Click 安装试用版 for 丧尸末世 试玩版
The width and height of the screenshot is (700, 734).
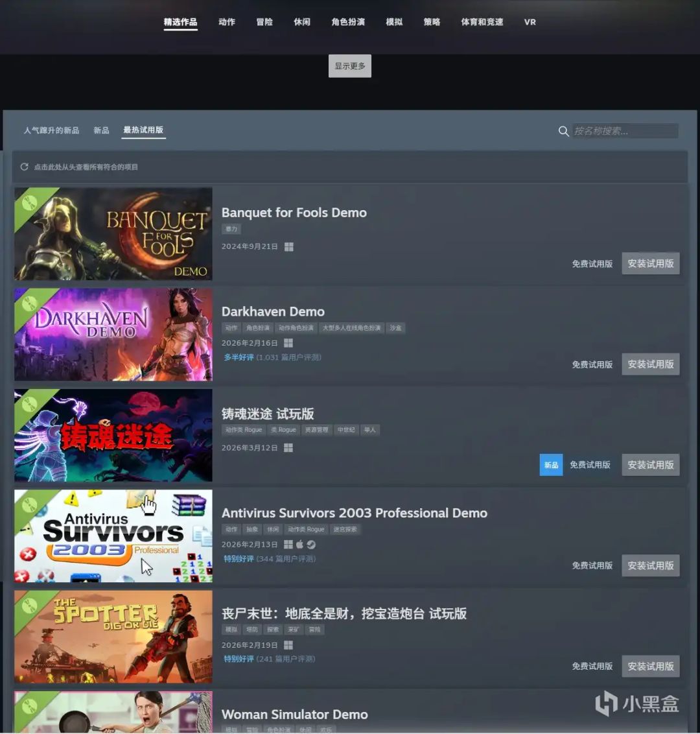(650, 666)
